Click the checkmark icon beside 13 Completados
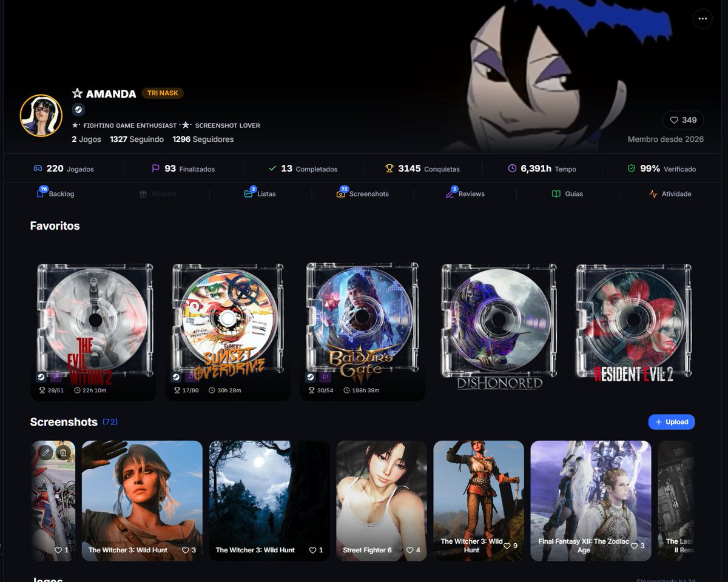The image size is (728, 582). click(272, 169)
